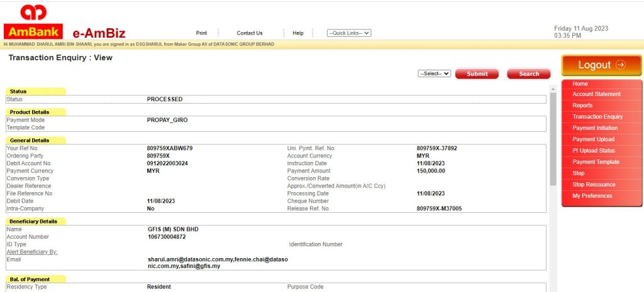Click the Logout button

(601, 65)
